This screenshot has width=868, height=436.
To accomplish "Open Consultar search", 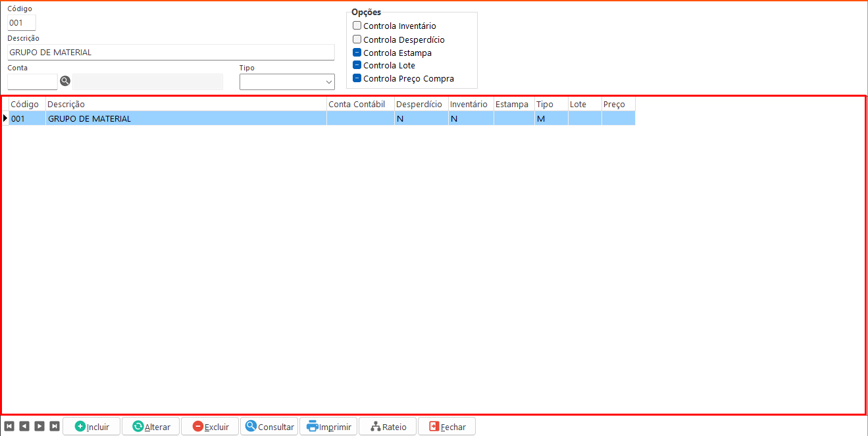I will tap(269, 426).
